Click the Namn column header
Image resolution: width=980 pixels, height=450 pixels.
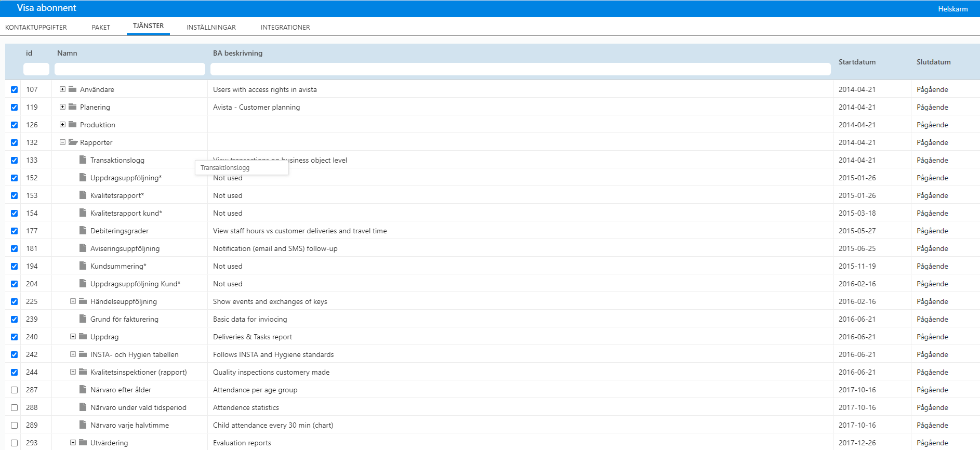(x=67, y=53)
